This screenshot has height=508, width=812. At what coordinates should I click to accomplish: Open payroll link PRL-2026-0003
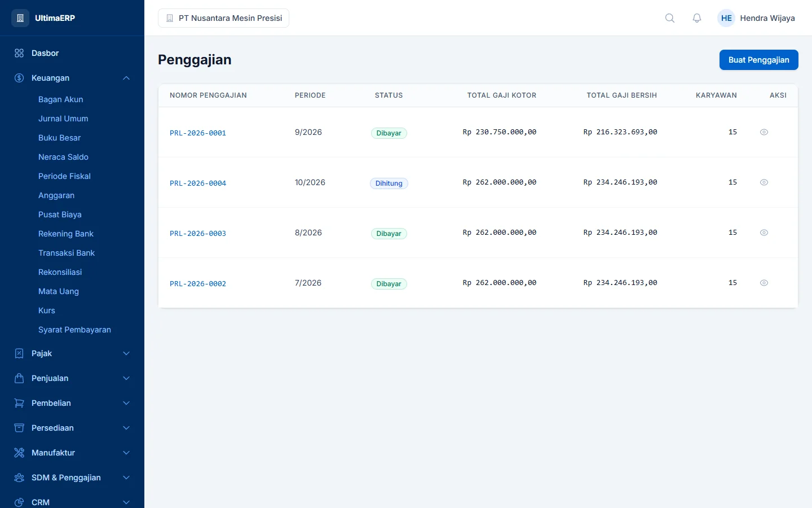click(198, 234)
